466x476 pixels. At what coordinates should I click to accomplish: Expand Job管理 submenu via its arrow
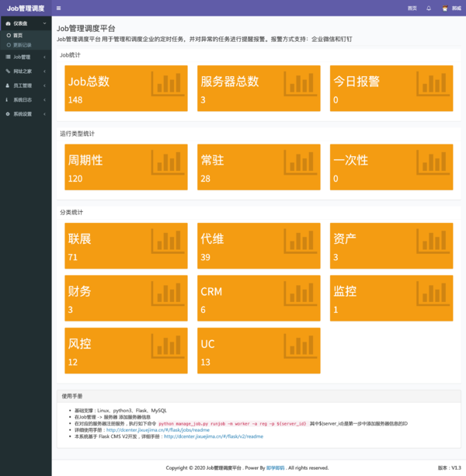44,57
